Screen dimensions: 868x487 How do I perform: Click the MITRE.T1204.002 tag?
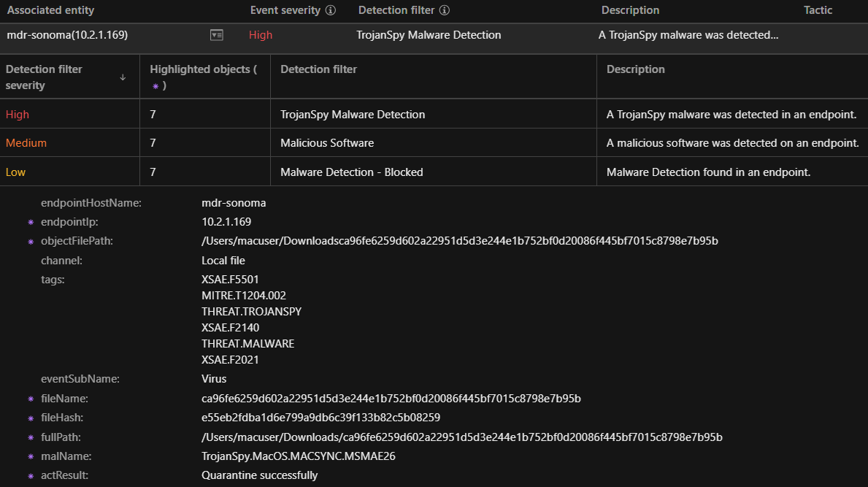[244, 296]
